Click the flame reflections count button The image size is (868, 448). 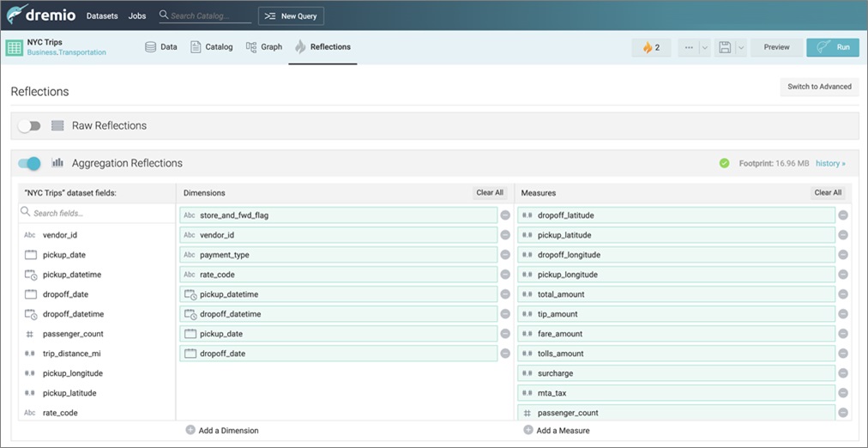(x=651, y=47)
